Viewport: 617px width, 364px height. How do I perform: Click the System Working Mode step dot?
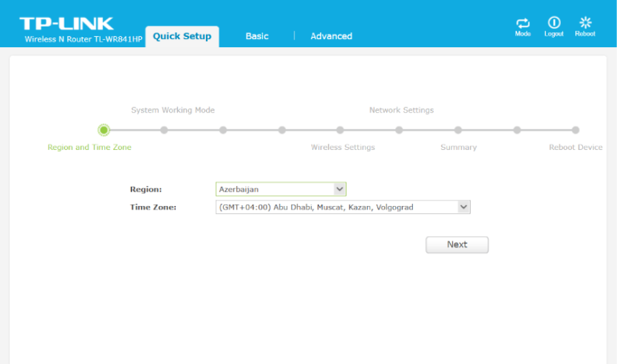click(164, 130)
